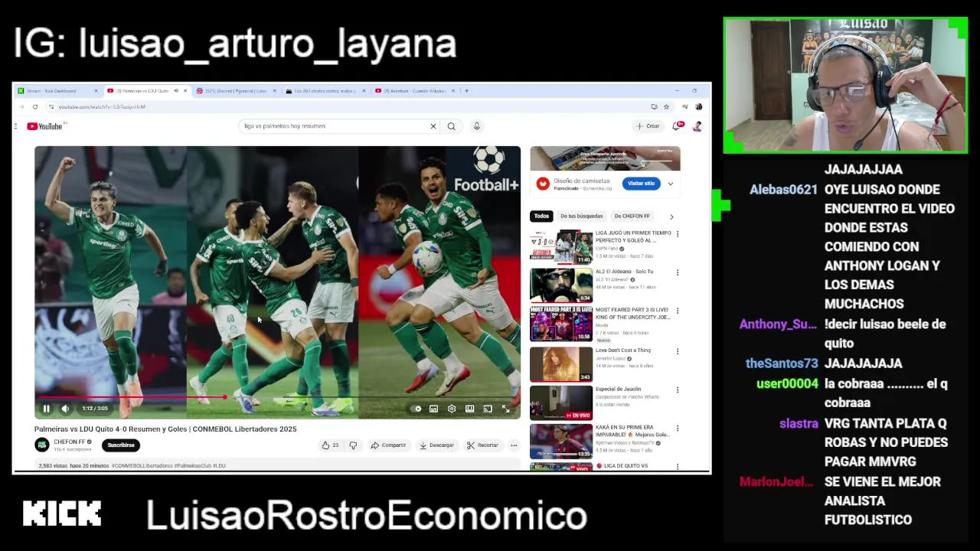The height and width of the screenshot is (551, 980).
Task: Open options menu for MOST FEARED video
Action: (x=678, y=311)
